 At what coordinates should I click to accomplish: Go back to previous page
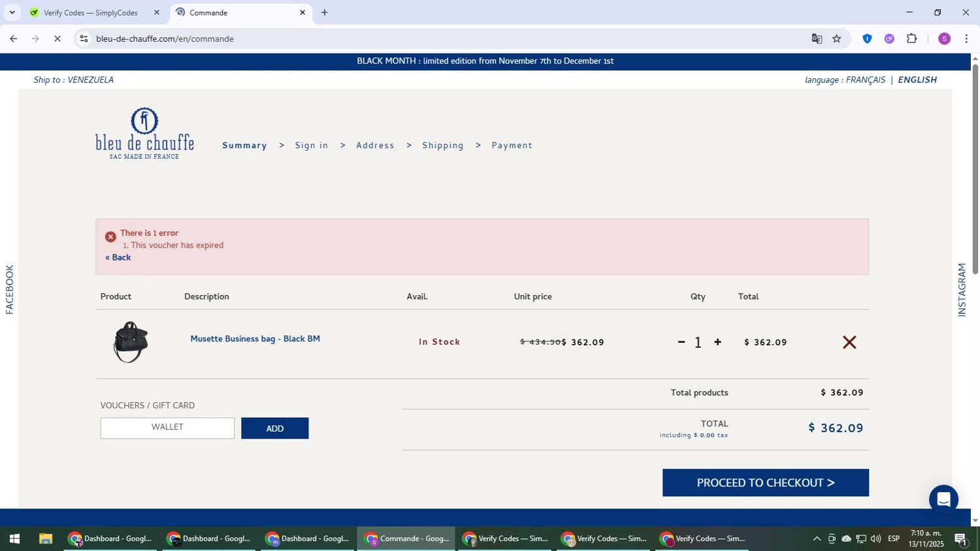click(14, 39)
